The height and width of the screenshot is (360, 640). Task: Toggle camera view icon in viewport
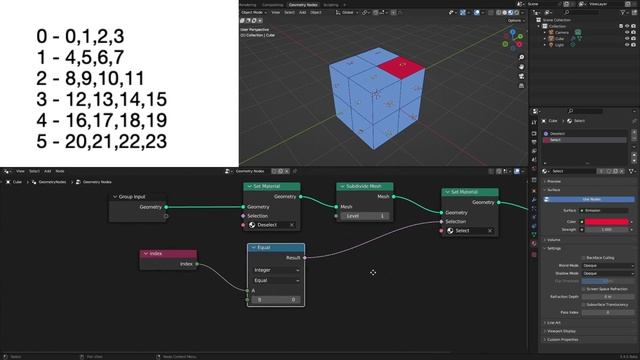521,76
